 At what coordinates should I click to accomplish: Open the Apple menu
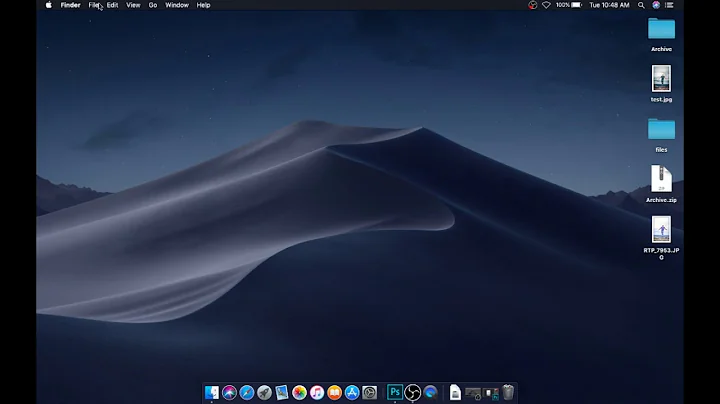(x=49, y=5)
